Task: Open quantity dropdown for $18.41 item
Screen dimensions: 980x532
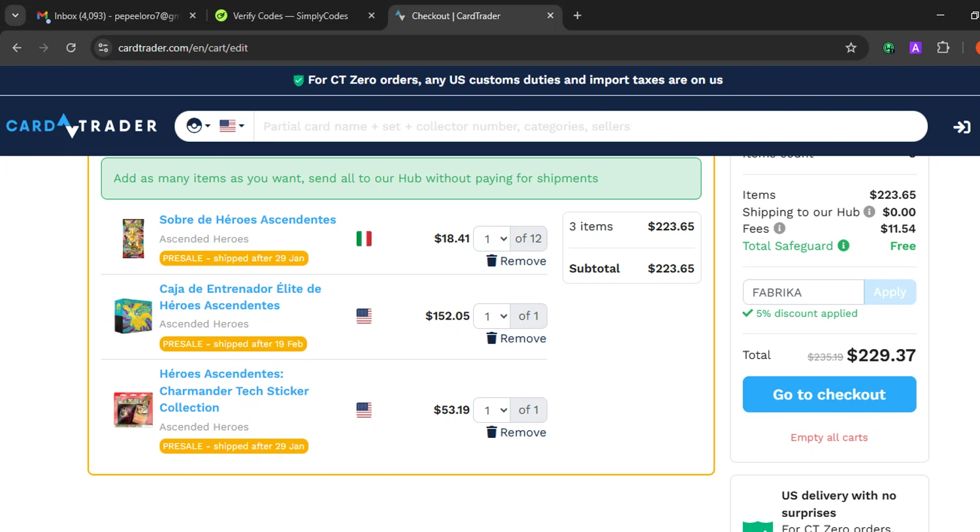Action: (x=492, y=239)
